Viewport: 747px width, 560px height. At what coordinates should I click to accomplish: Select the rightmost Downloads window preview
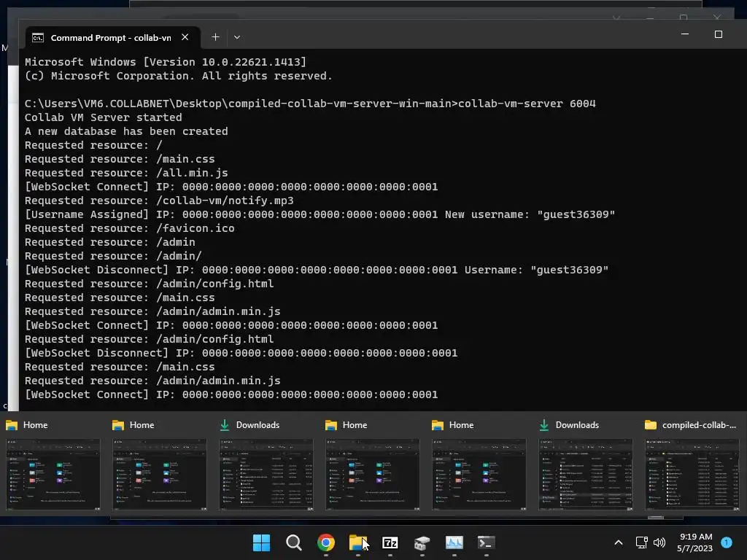(586, 474)
